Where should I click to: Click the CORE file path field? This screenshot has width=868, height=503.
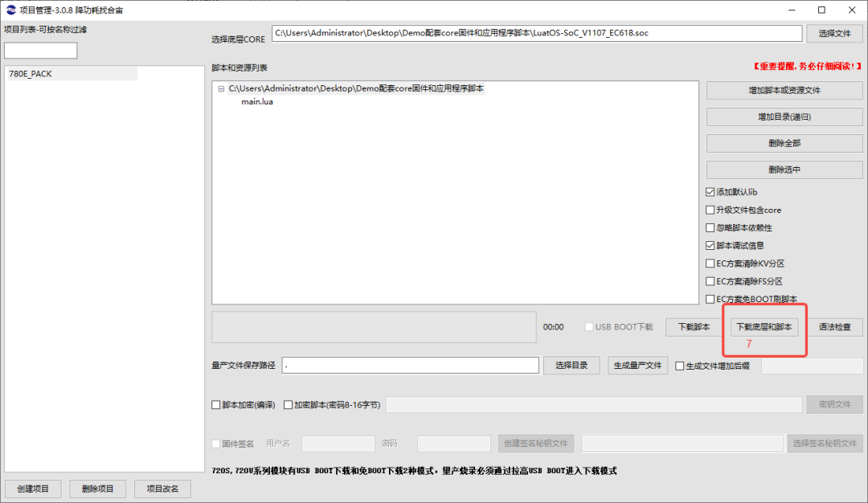536,33
